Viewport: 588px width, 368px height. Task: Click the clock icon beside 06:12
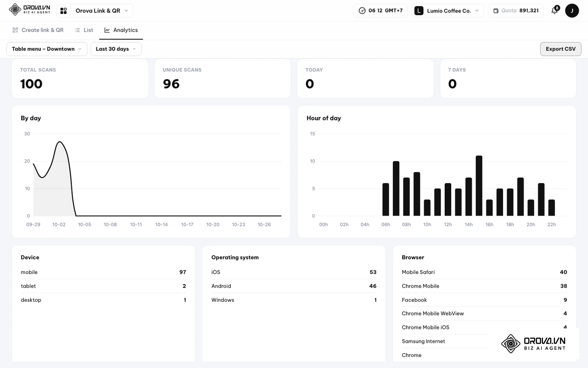(x=362, y=11)
